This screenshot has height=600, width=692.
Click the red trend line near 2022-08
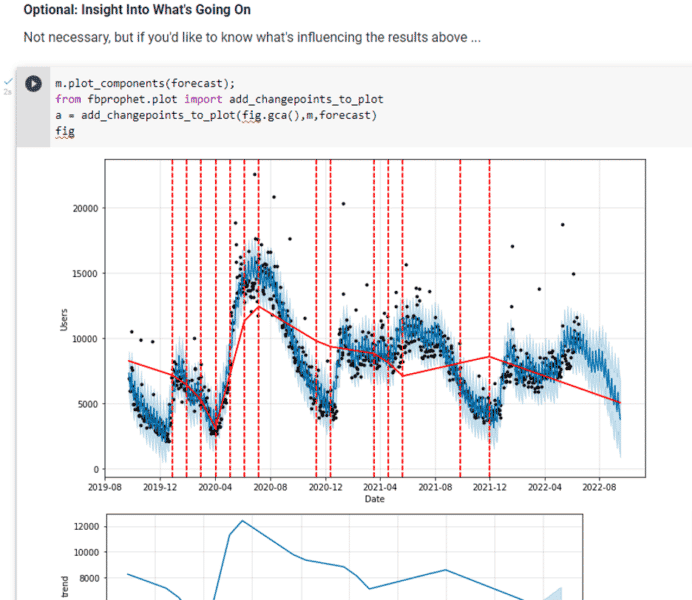(x=599, y=397)
